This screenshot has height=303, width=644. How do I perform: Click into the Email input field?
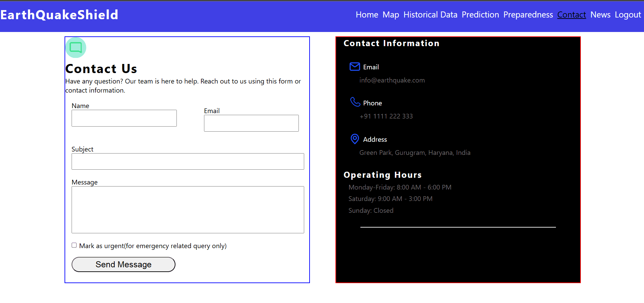tap(251, 123)
